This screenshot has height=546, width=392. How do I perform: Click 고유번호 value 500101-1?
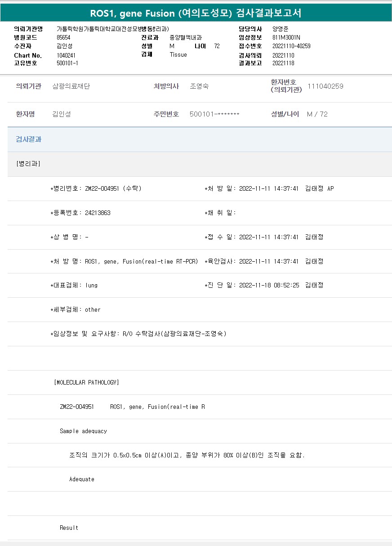[x=67, y=63]
